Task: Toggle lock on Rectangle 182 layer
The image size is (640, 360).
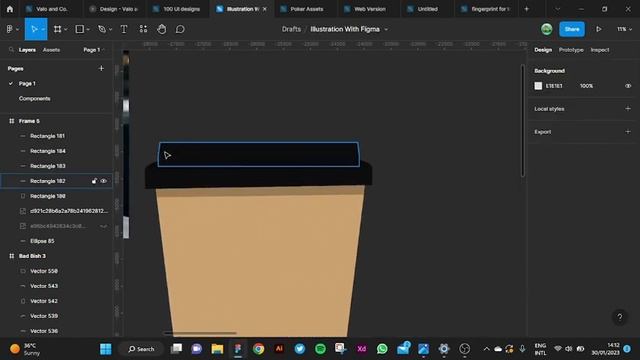Action: (x=94, y=181)
